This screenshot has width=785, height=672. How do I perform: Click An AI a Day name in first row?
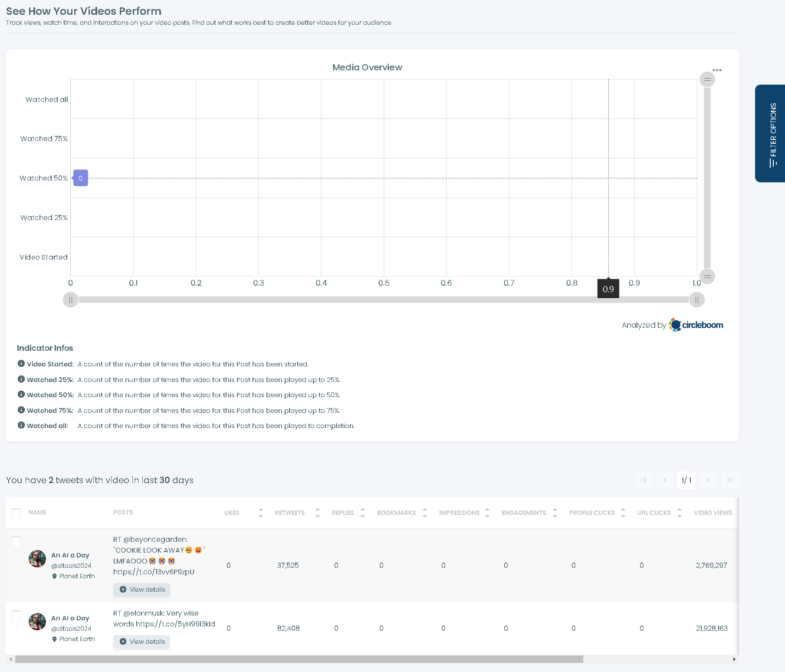coord(70,555)
